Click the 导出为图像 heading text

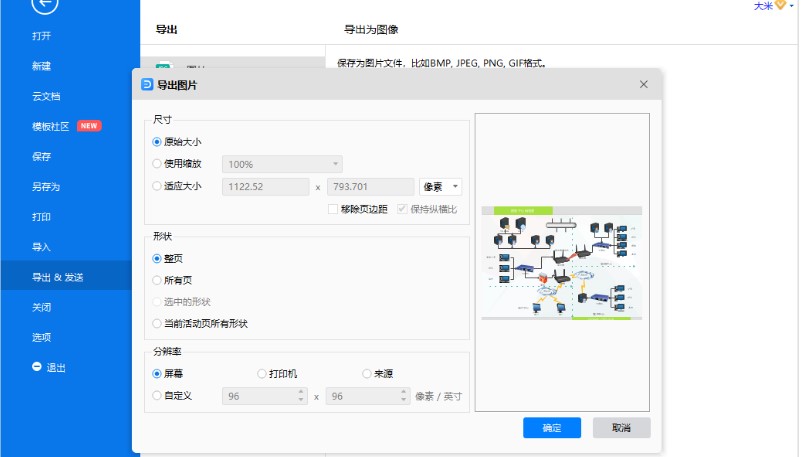[x=371, y=30]
